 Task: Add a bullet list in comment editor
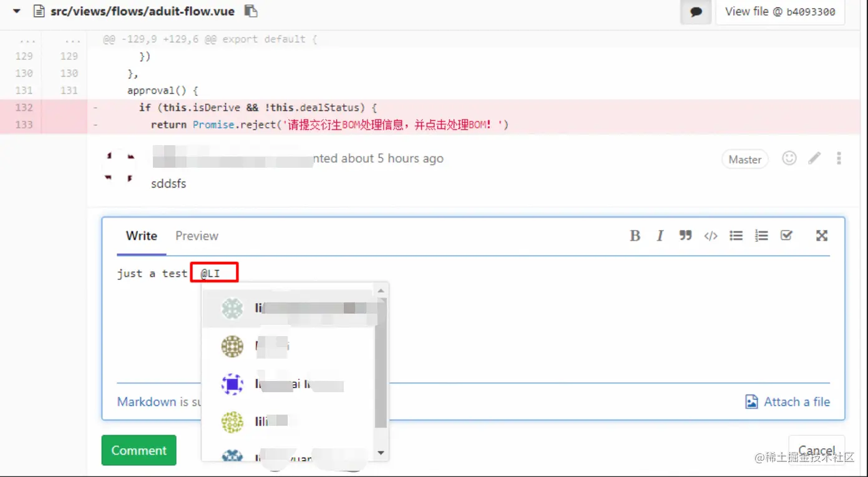(x=736, y=236)
